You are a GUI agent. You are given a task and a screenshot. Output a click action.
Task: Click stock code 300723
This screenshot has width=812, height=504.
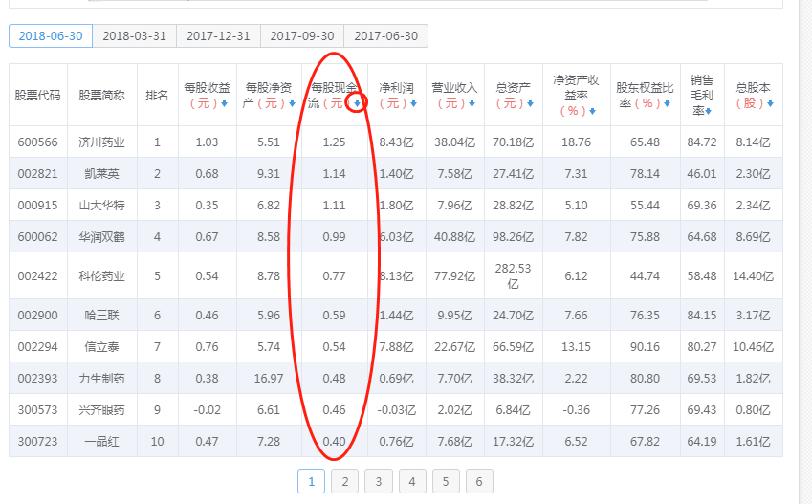38,441
